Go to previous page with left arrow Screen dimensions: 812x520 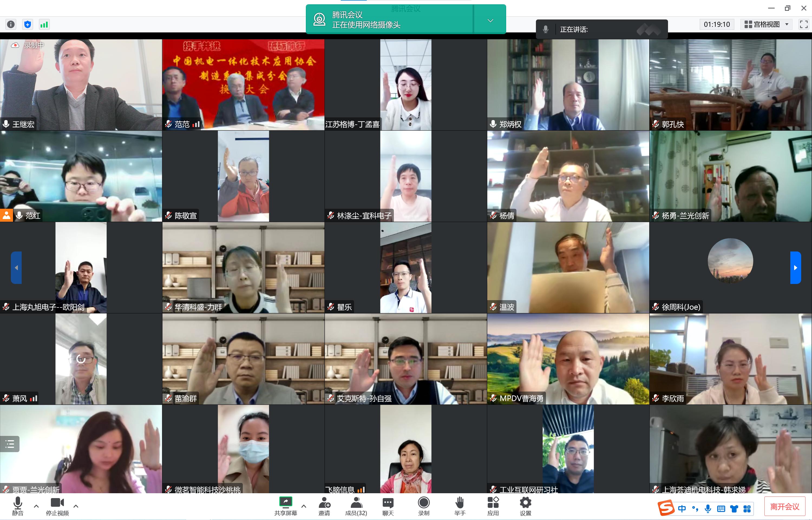16,267
